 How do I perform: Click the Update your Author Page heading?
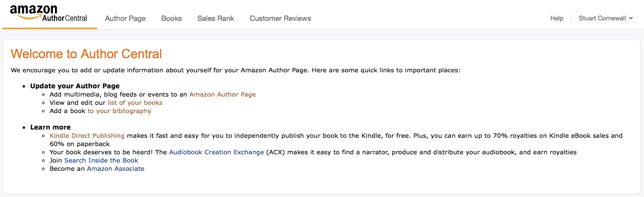[x=75, y=86]
